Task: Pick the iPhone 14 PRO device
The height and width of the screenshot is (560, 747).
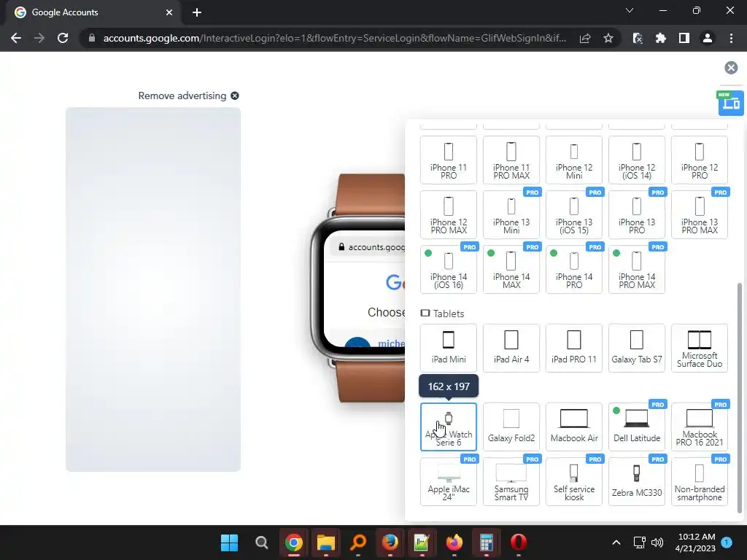Action: pos(574,270)
